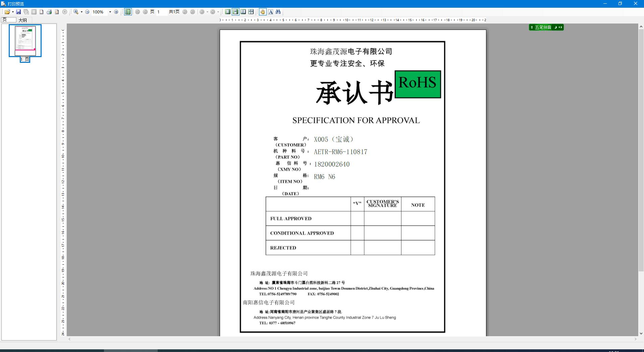Click the open file folder icon
This screenshot has height=352, width=644.
[x=7, y=12]
